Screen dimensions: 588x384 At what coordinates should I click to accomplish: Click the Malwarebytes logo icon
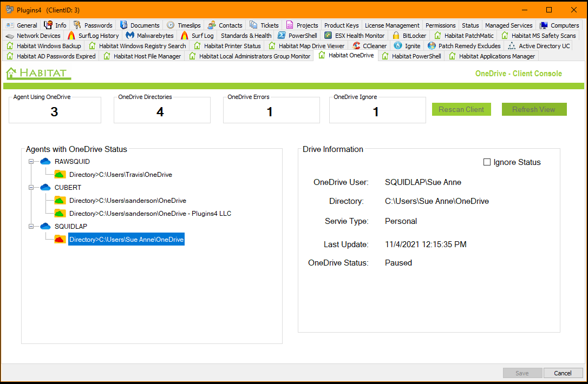(x=130, y=36)
